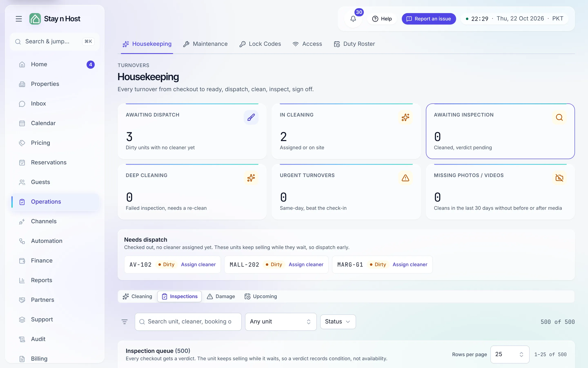
Task: Open the Access tab
Action: point(307,44)
